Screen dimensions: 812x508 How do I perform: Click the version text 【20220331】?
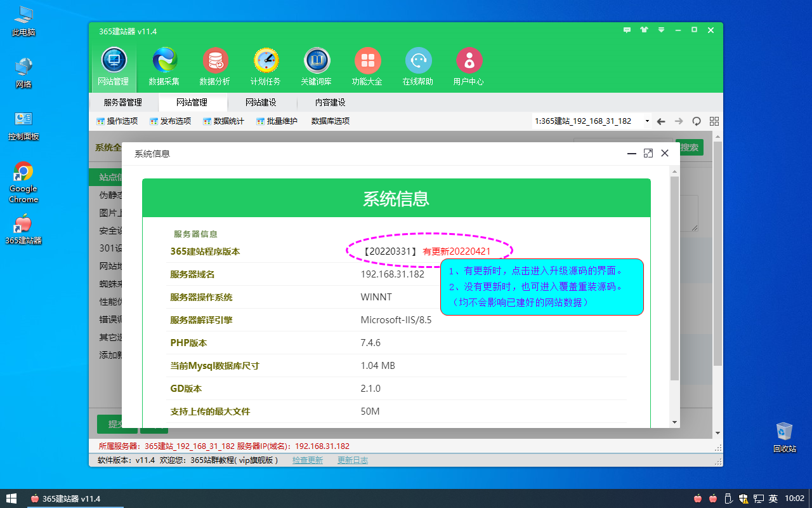[x=391, y=251]
